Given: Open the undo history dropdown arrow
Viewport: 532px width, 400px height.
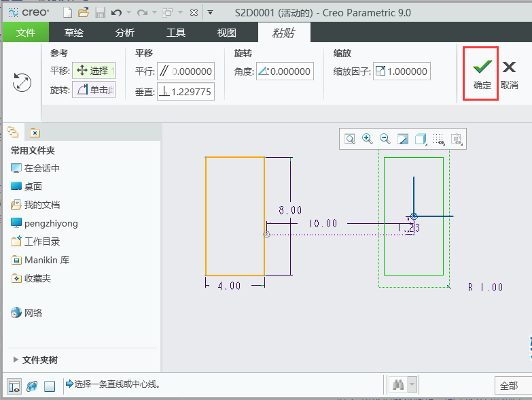Looking at the screenshot, I should click(x=128, y=12).
